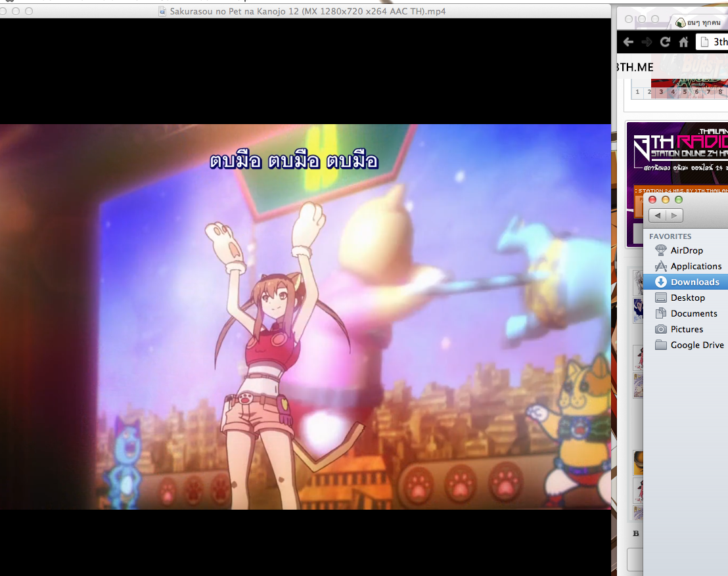The width and height of the screenshot is (728, 576).
Task: Select Downloads in Finder sidebar
Action: [x=686, y=282]
